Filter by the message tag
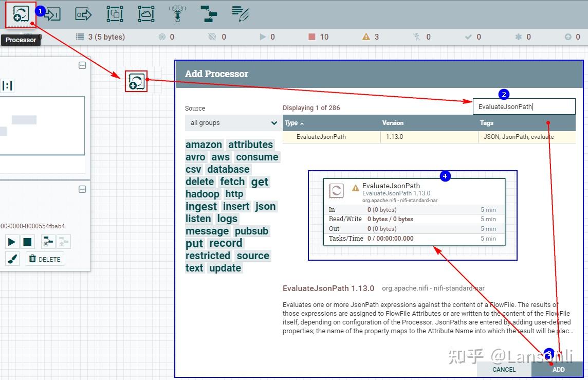The image size is (588, 380). tap(207, 231)
